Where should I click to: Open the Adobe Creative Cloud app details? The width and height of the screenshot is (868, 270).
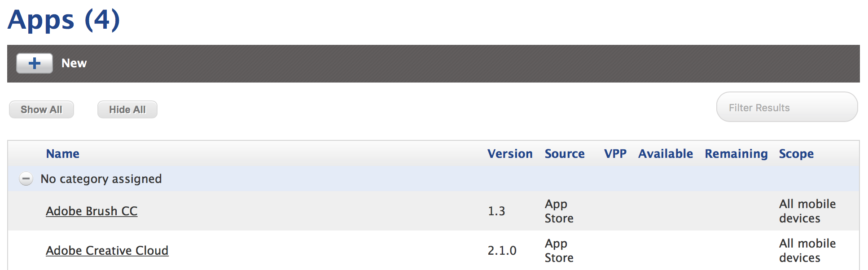(x=107, y=250)
